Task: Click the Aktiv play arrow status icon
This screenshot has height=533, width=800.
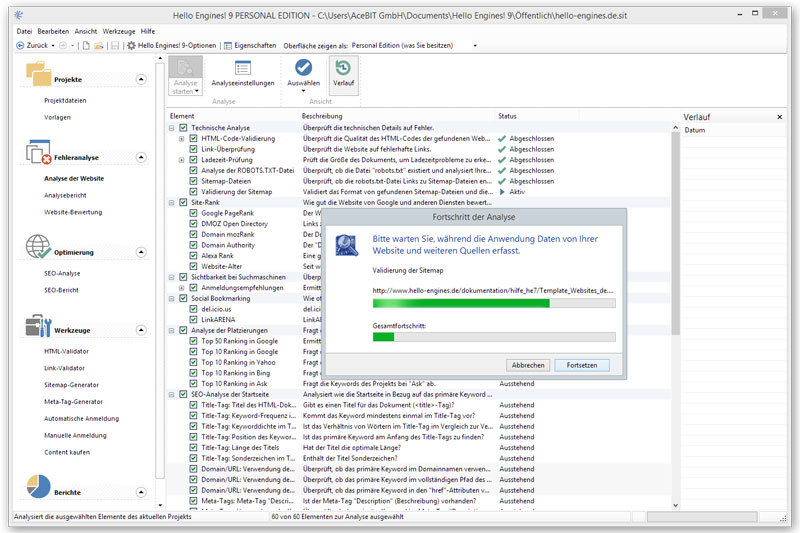Action: click(502, 192)
